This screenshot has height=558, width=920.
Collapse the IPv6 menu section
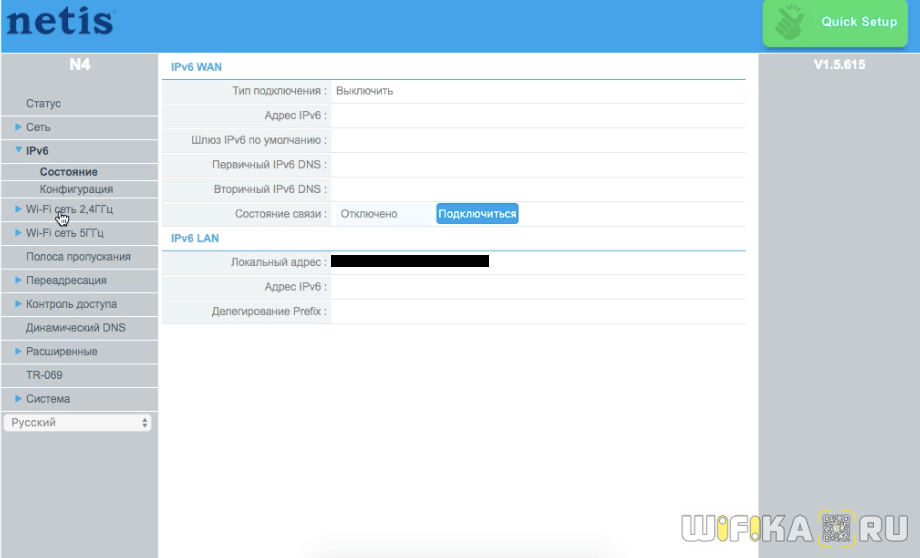pyautogui.click(x=37, y=151)
